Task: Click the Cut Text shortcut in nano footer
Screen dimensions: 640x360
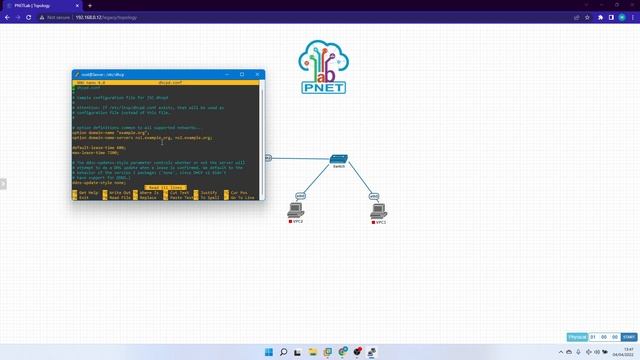Action: tap(176, 193)
